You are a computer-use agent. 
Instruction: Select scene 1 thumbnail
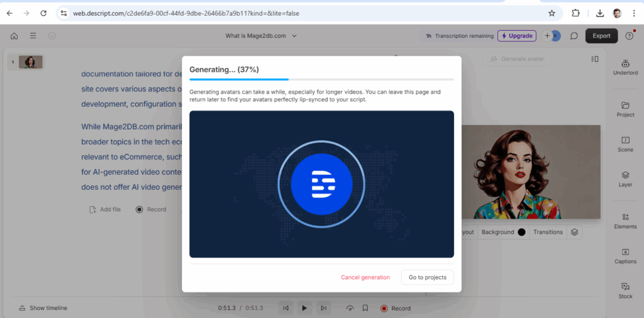point(30,62)
